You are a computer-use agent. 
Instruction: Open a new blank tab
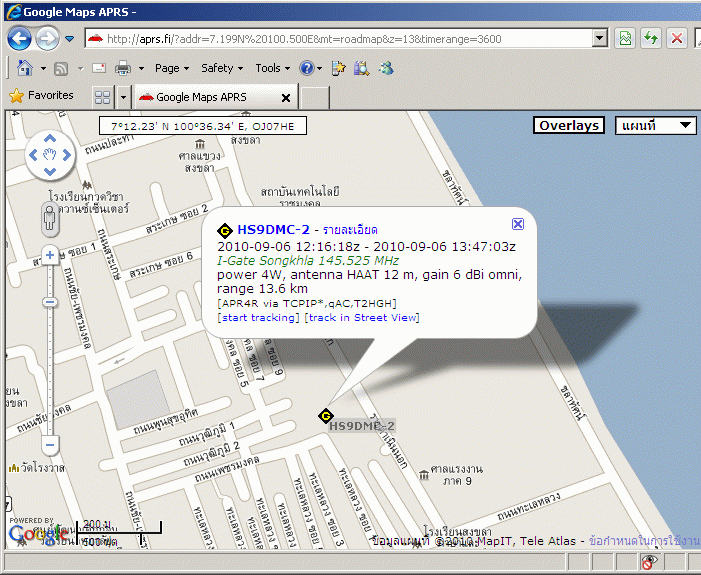click(x=315, y=97)
